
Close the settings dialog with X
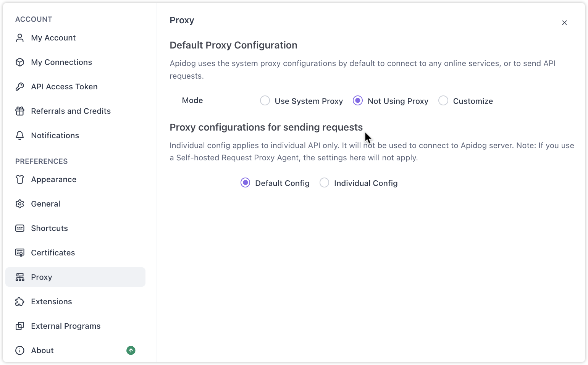pos(564,23)
